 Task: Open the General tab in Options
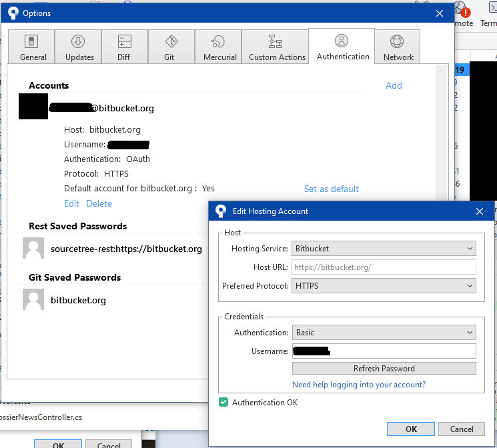[x=31, y=47]
